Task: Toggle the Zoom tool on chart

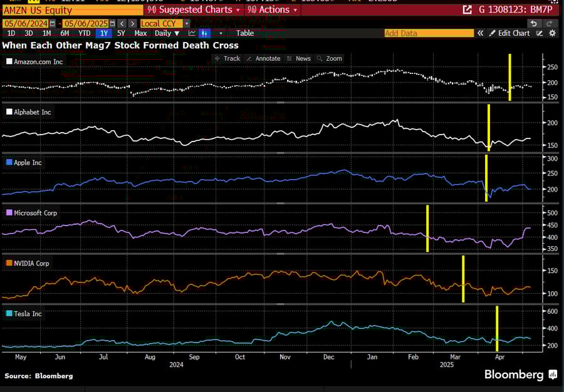Action: pyautogui.click(x=330, y=58)
